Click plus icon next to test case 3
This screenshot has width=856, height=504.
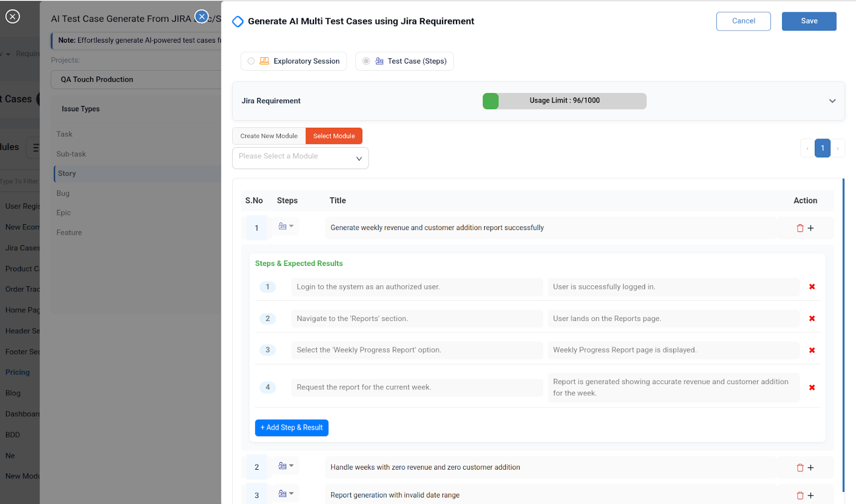click(811, 495)
